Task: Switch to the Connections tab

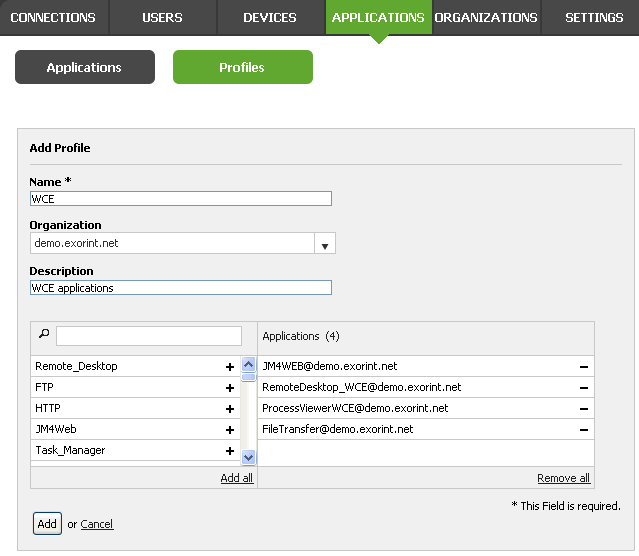Action: (53, 18)
